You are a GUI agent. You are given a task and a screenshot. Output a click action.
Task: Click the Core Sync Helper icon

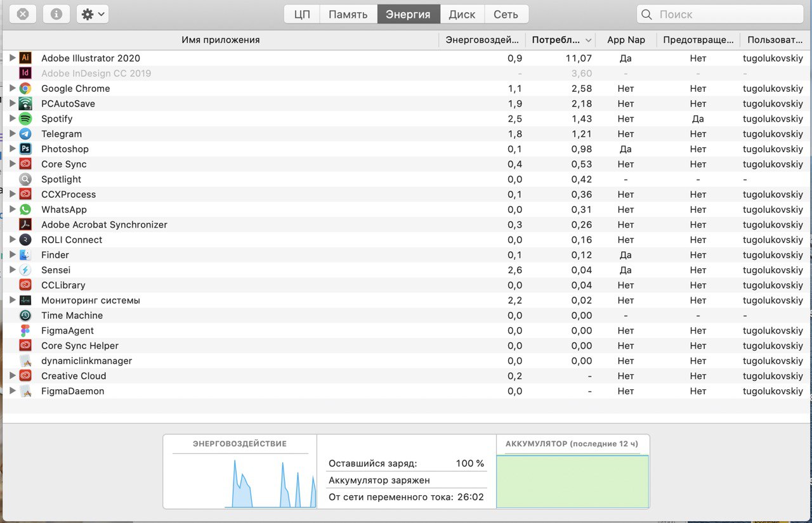tap(25, 345)
